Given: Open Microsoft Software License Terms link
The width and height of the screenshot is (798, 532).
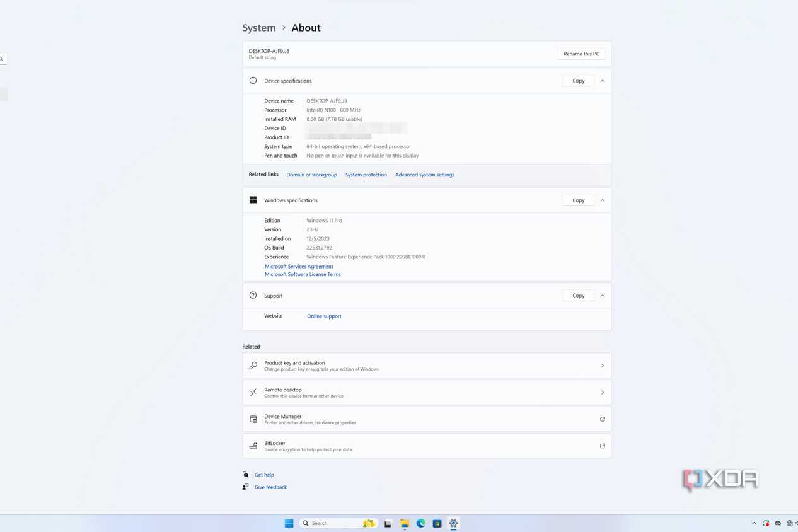Looking at the screenshot, I should pos(303,274).
